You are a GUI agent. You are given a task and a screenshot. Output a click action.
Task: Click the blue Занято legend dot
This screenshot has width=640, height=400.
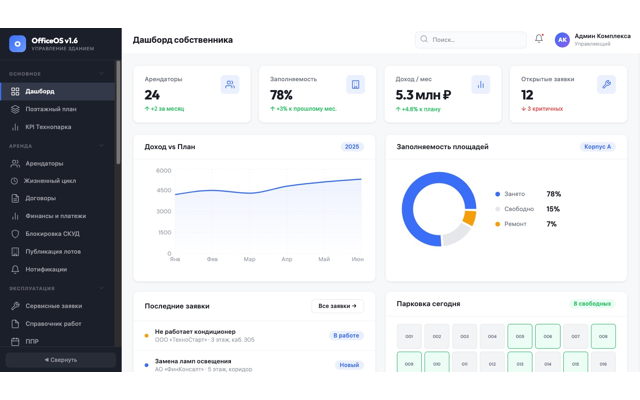coord(498,194)
